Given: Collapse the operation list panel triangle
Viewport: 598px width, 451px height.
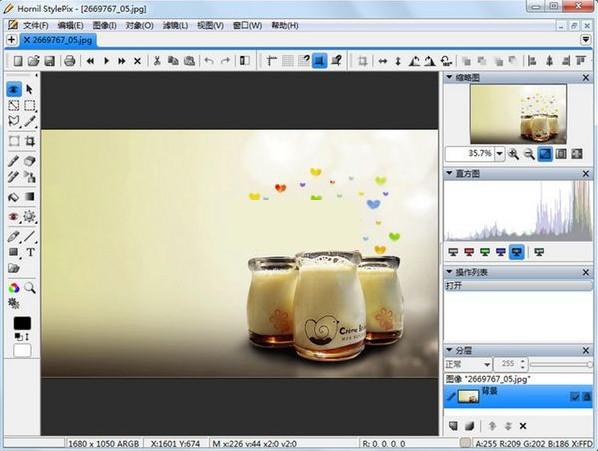Looking at the screenshot, I should pos(449,272).
